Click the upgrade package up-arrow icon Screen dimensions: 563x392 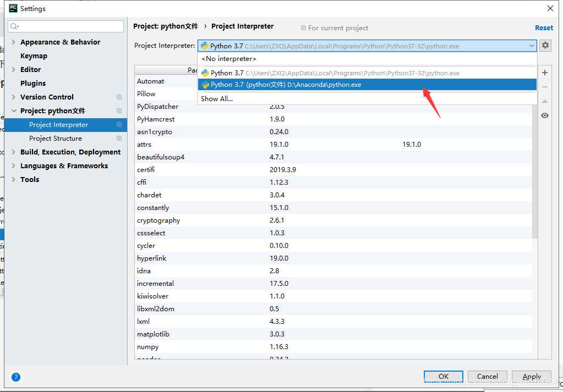click(x=545, y=101)
